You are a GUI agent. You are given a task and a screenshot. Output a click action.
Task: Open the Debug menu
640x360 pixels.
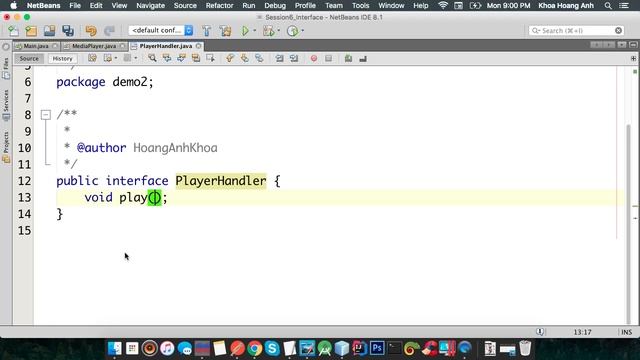[x=275, y=6]
